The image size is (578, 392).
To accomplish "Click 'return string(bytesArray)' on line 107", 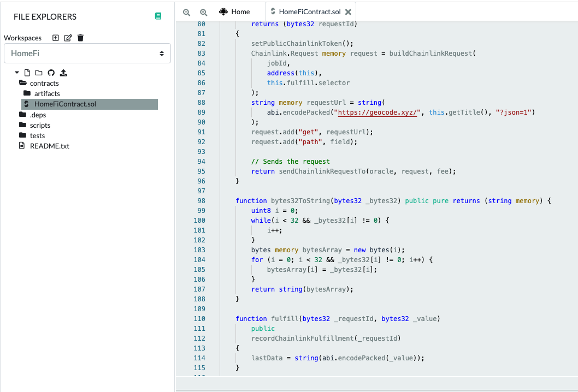I will pyautogui.click(x=302, y=289).
